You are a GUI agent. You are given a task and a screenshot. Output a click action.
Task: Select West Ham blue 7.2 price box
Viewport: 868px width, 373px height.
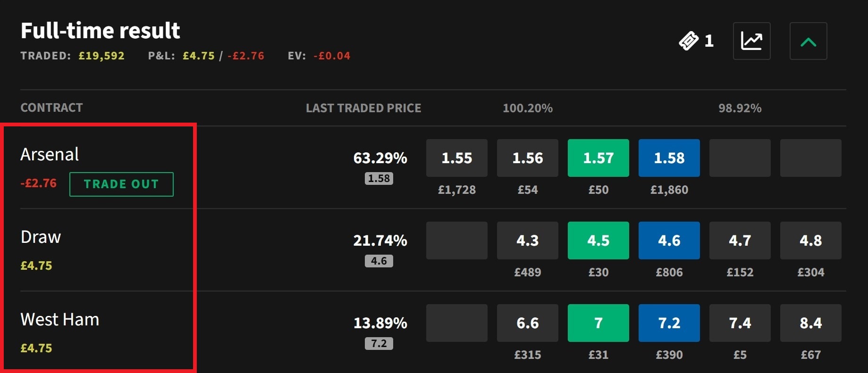tap(669, 323)
